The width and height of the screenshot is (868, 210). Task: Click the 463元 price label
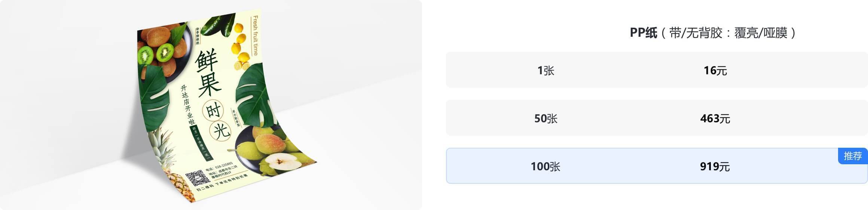715,118
